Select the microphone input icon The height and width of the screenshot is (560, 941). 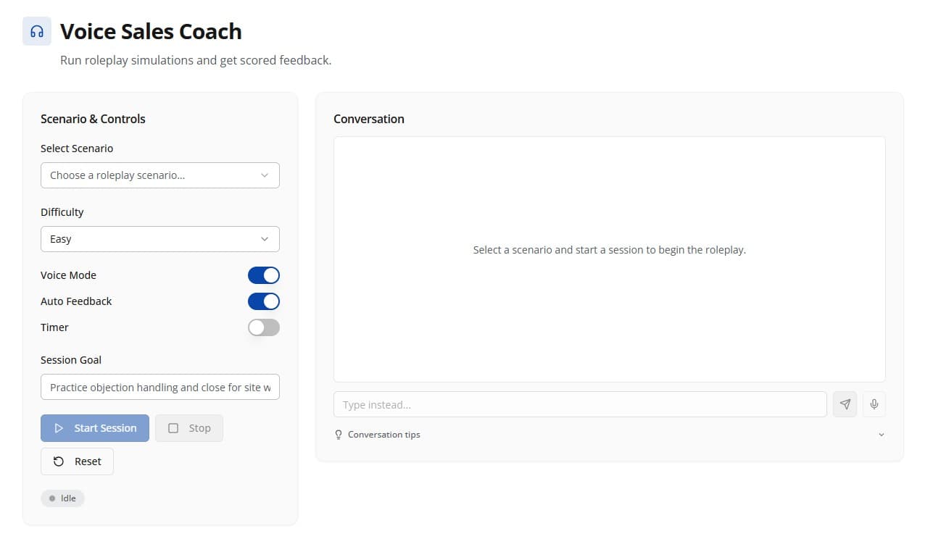pyautogui.click(x=874, y=404)
